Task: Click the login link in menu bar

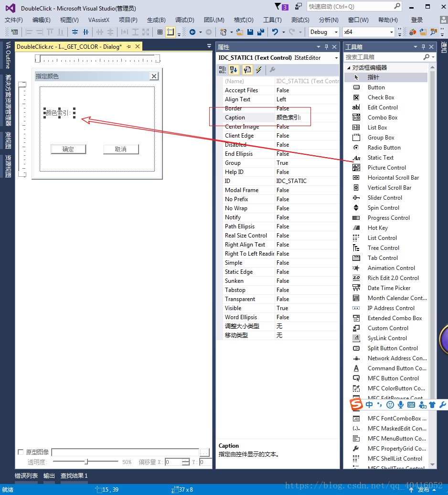Action: pyautogui.click(x=417, y=20)
